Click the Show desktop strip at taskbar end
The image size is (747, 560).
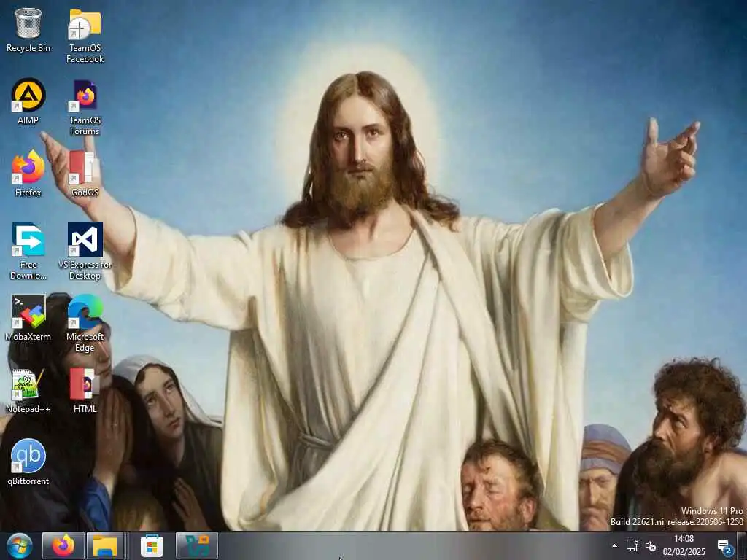pos(742,545)
